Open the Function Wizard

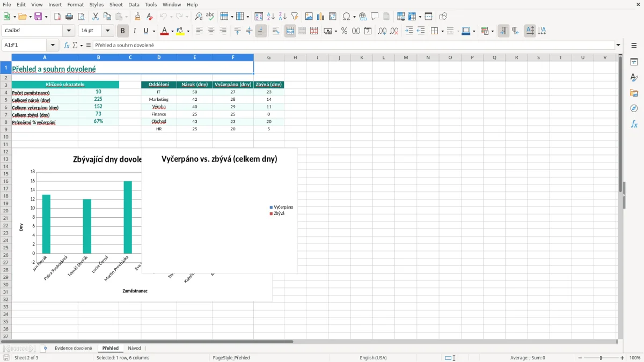(x=67, y=46)
